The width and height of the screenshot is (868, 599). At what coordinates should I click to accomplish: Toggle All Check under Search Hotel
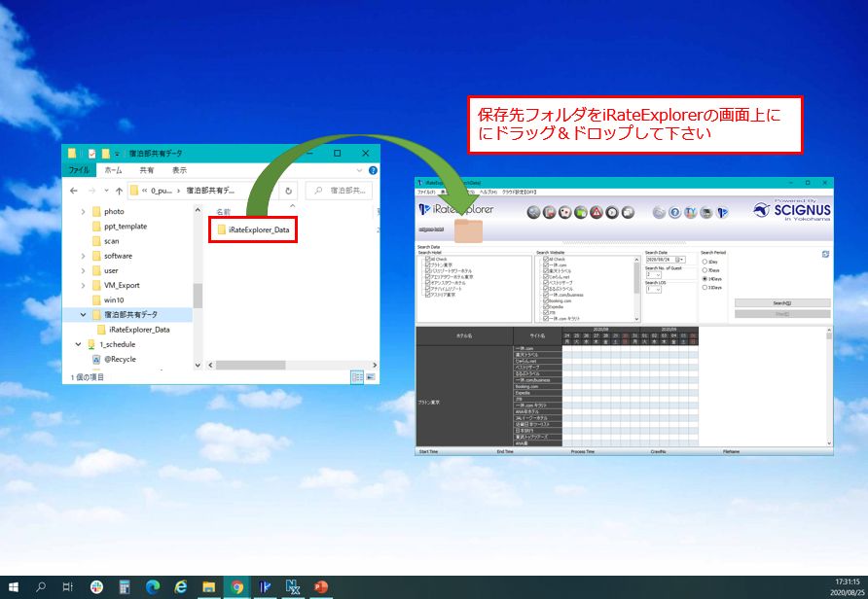point(426,259)
